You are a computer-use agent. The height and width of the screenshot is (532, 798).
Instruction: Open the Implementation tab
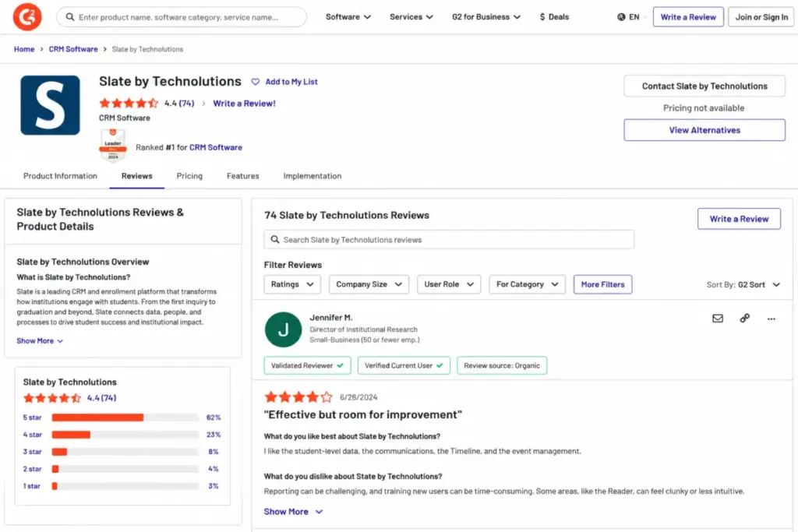(x=312, y=176)
